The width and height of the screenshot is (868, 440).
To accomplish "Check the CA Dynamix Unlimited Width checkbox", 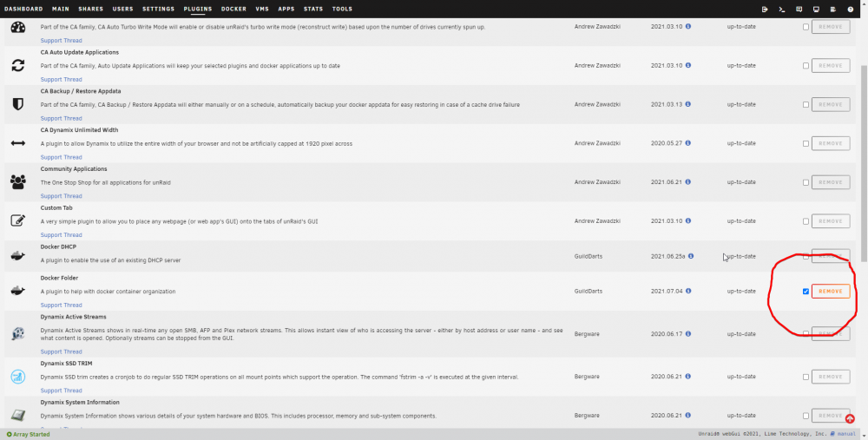I will [806, 143].
